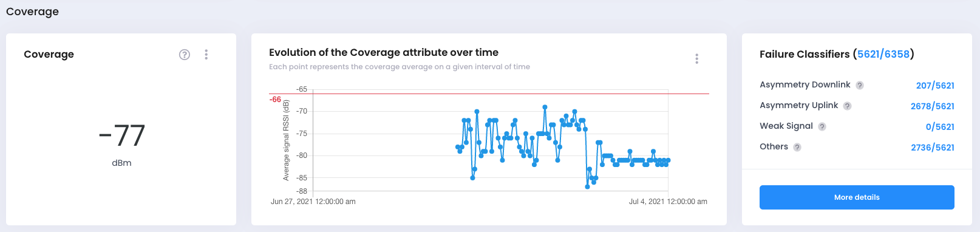
Task: Open the 5621/6358 Failure Classifiers link
Action: click(x=883, y=54)
